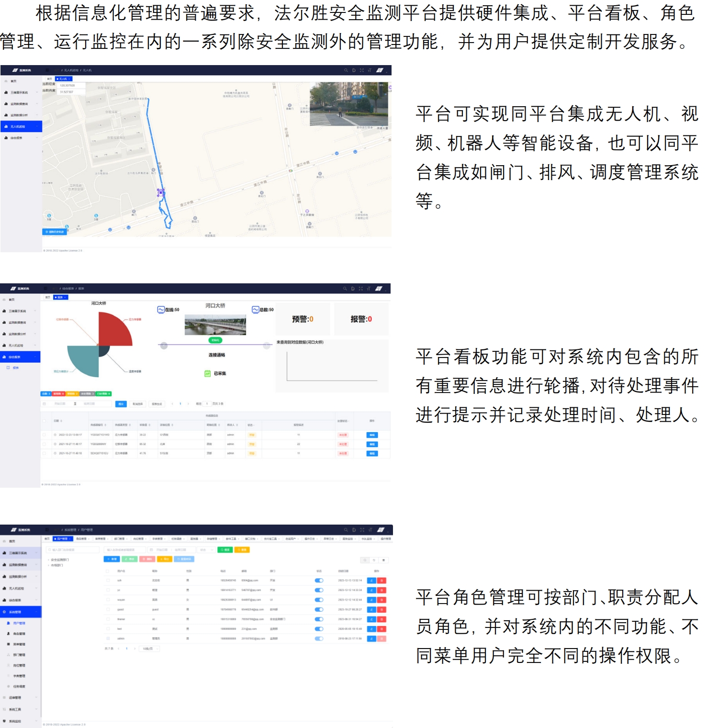Click the green 已采集 chart icon
This screenshot has height=728, width=718.
click(x=208, y=373)
